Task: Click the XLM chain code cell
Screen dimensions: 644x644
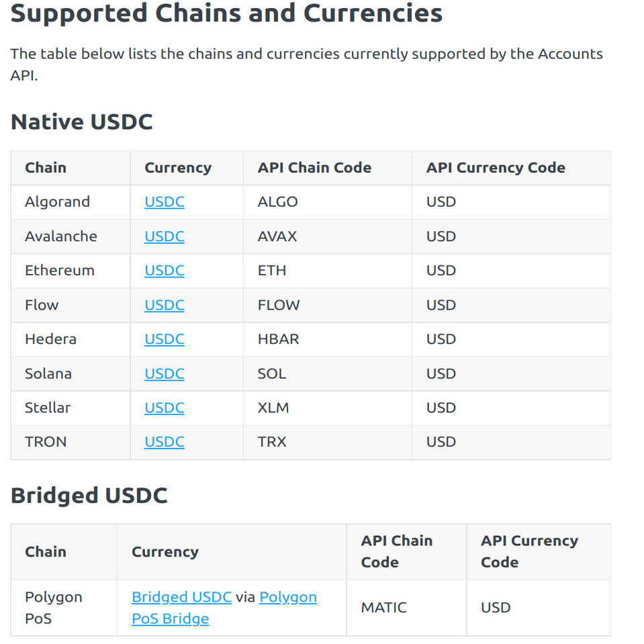Action: coord(273,408)
